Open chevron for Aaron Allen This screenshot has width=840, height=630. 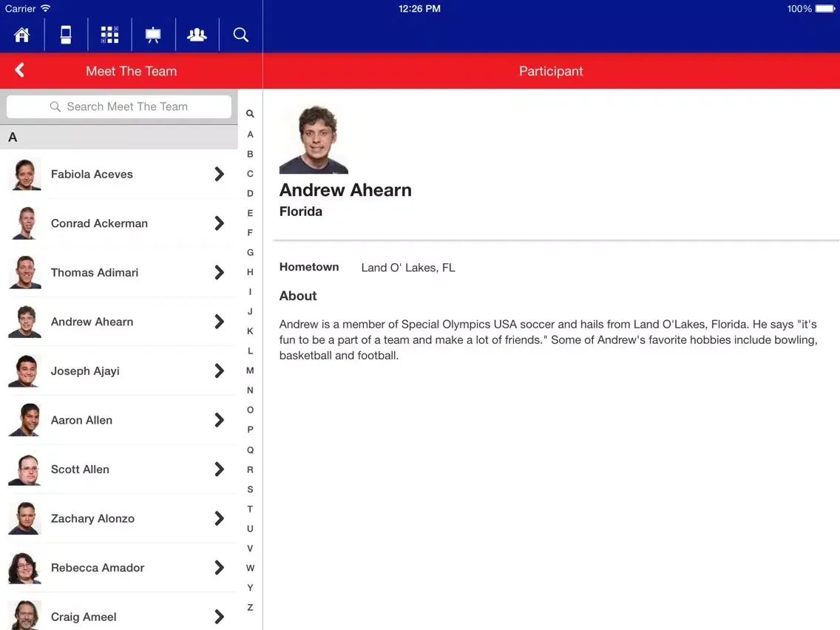(219, 420)
